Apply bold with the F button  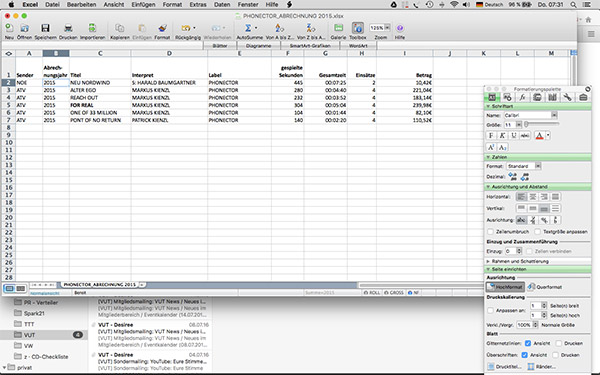tap(491, 135)
